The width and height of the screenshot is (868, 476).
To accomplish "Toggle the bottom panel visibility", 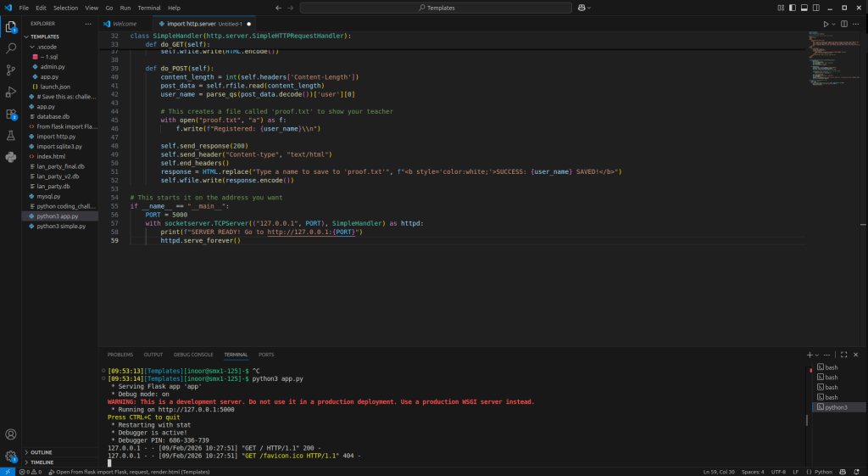I will 804,8.
